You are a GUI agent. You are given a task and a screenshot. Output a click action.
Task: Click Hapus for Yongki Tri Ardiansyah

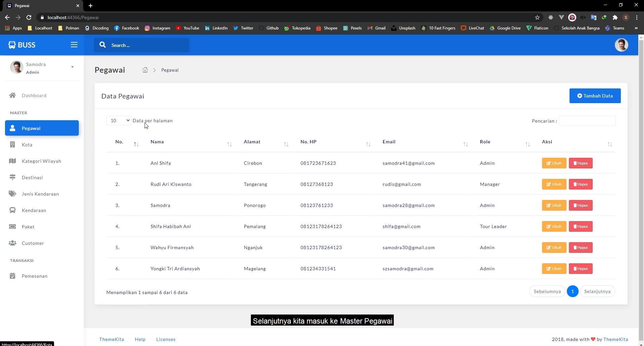click(x=581, y=269)
